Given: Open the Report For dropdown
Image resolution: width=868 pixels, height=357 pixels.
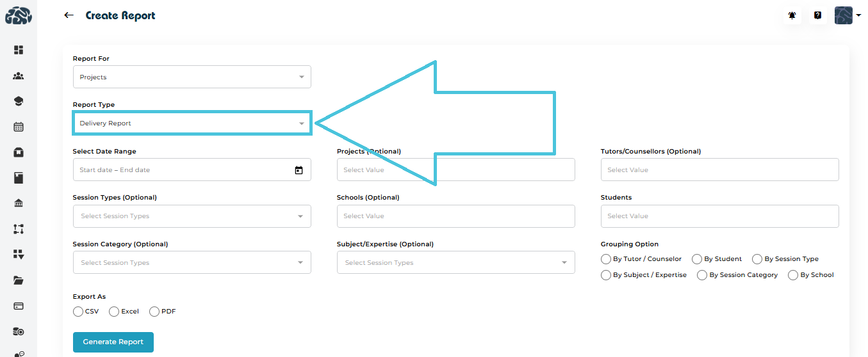Looking at the screenshot, I should 192,77.
